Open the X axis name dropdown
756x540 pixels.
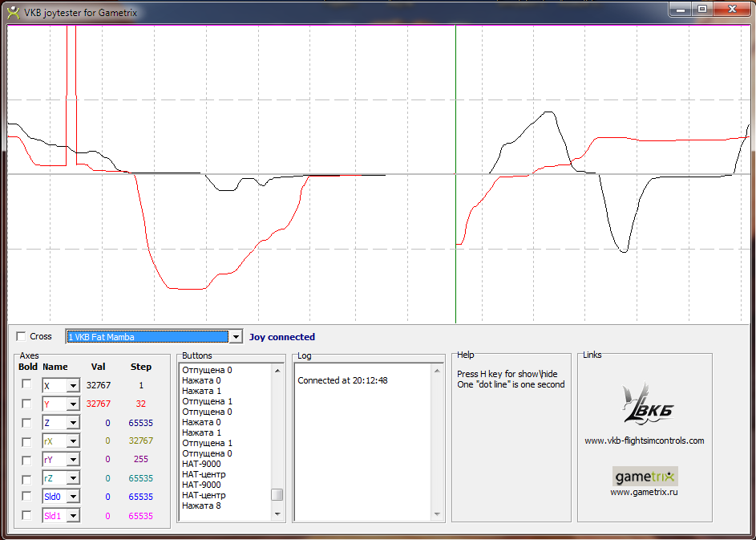pos(73,386)
